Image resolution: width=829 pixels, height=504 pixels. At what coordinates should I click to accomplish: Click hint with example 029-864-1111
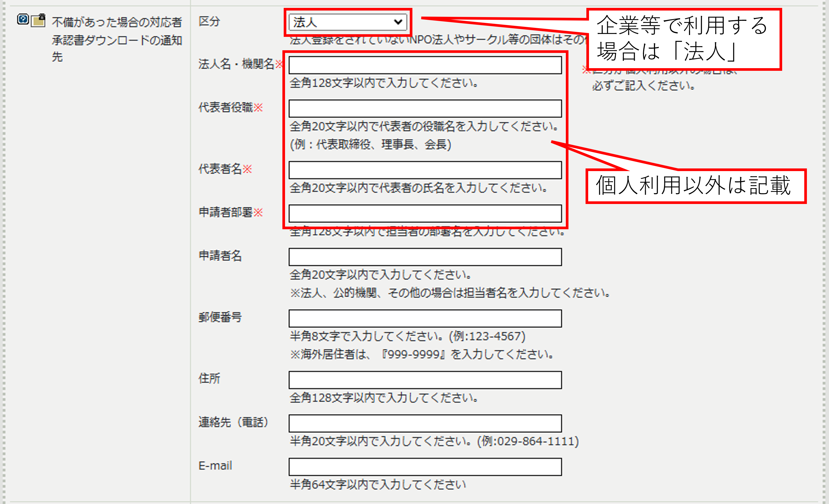[434, 441]
